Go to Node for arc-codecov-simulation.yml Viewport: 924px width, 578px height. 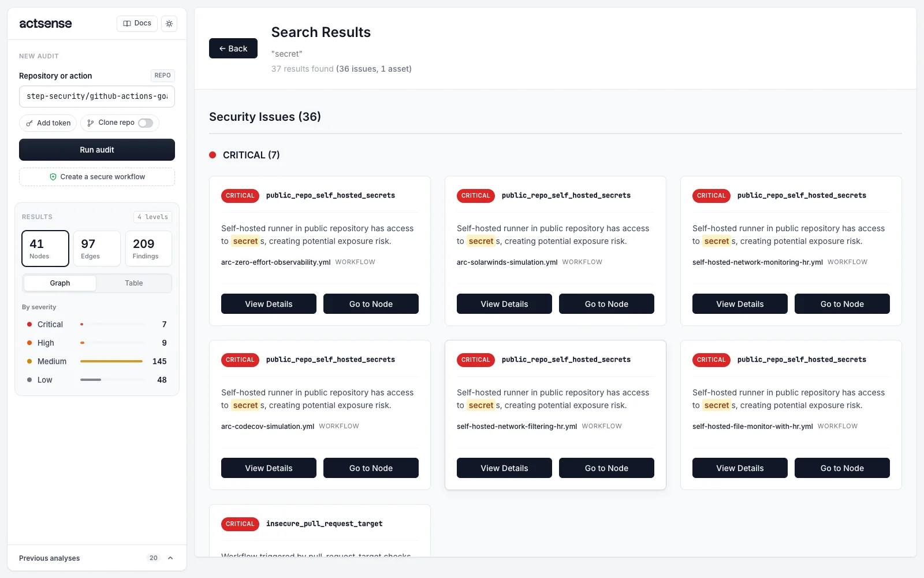pos(371,468)
